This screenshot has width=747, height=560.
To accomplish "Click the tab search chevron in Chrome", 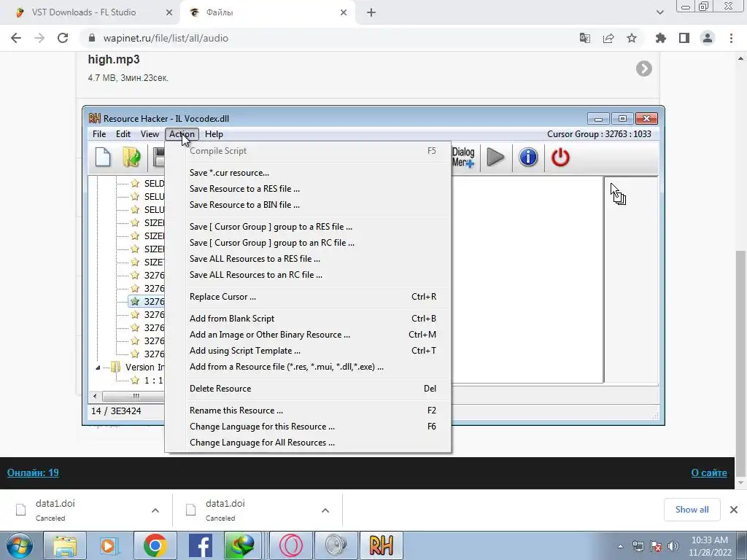I will tap(659, 12).
